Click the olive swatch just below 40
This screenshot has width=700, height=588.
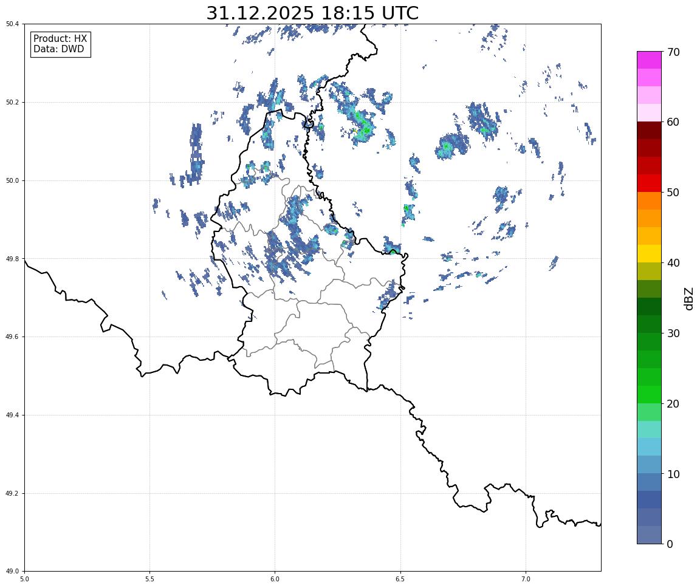(x=649, y=272)
